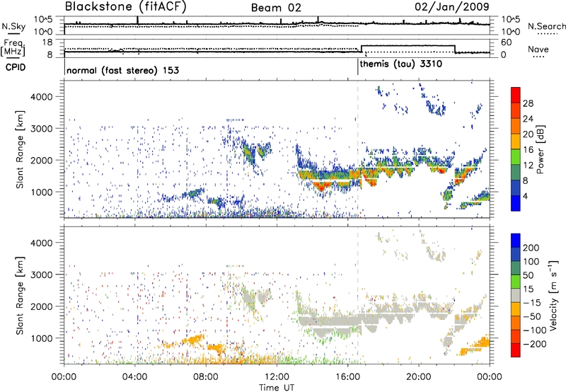
Task: Click the date 02/Jan/2009
Action: coord(452,7)
